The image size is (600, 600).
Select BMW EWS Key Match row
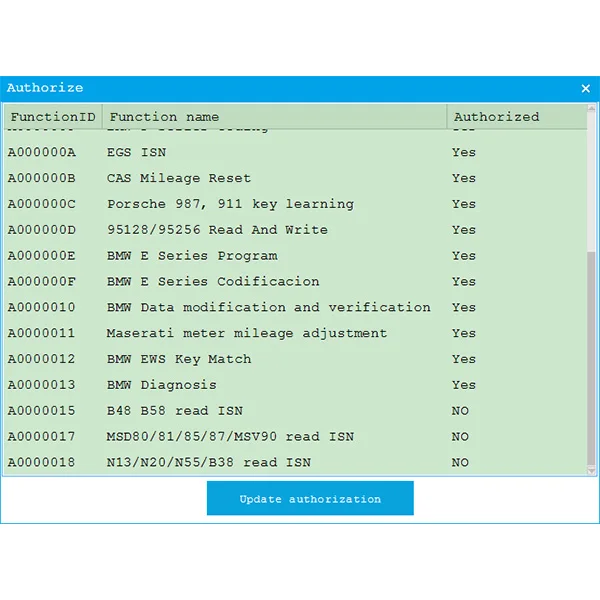tap(295, 359)
